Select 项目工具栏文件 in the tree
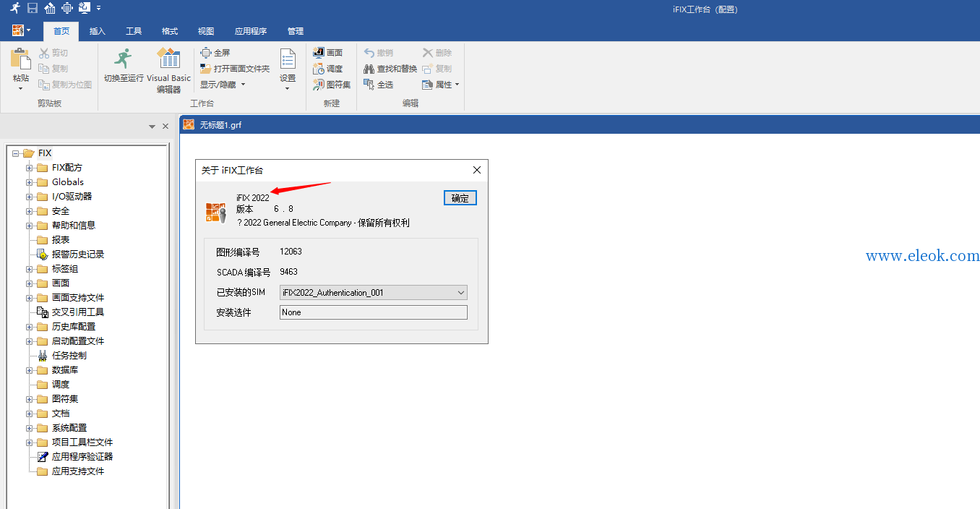The image size is (980, 509). tap(82, 442)
